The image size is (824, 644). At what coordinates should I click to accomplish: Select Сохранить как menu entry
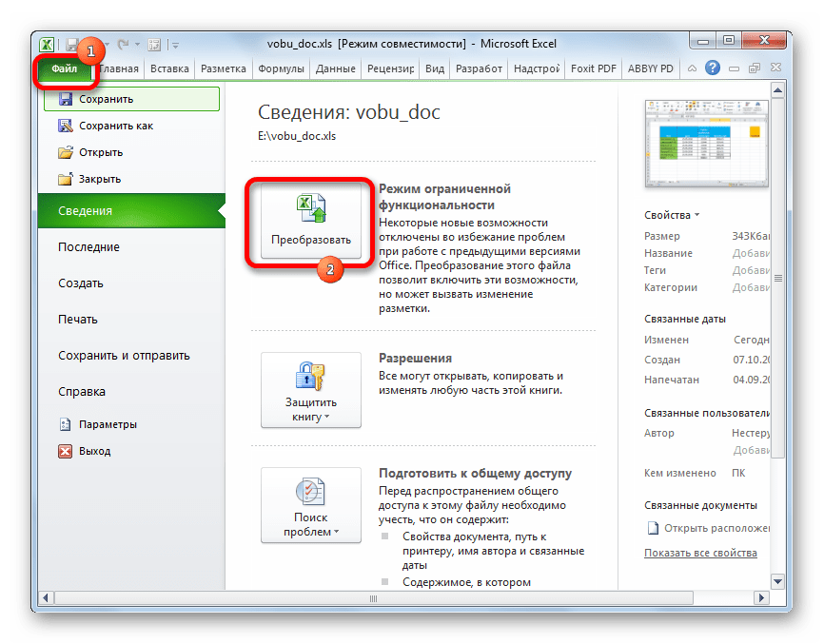pos(131,127)
